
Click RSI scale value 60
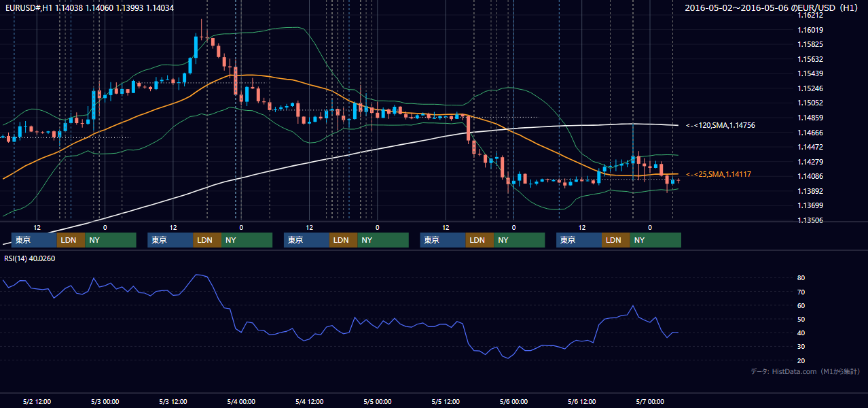(x=801, y=305)
